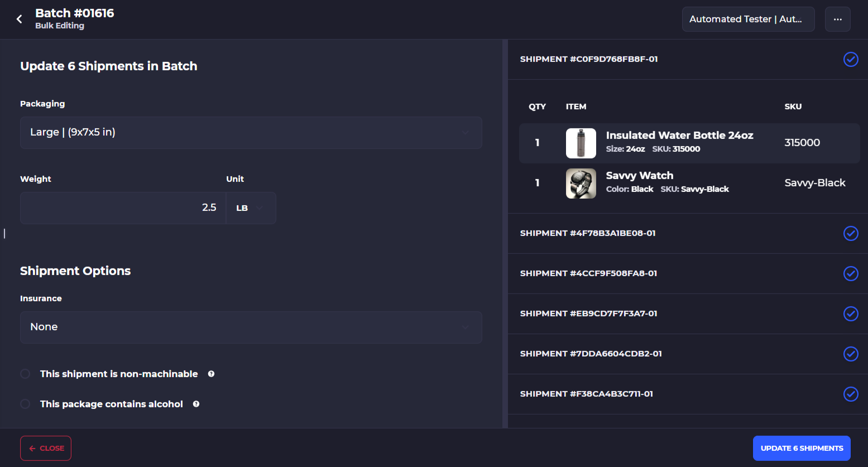Deselect shipment #4CCF9F508FA8-01 checkmark
Image resolution: width=868 pixels, height=467 pixels.
(x=851, y=273)
